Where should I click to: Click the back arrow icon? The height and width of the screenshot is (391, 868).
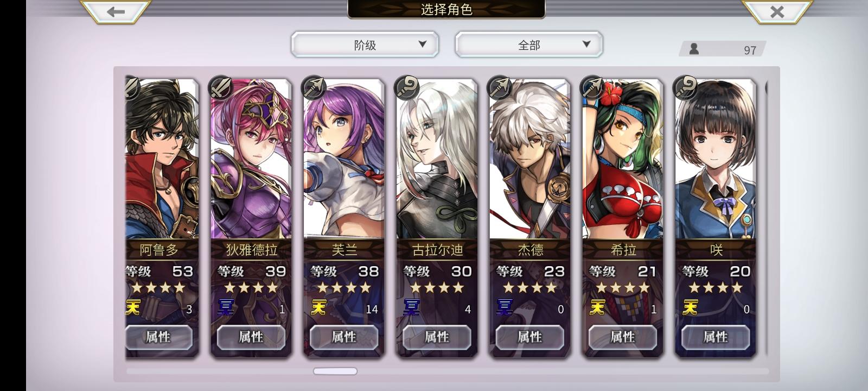(x=116, y=11)
